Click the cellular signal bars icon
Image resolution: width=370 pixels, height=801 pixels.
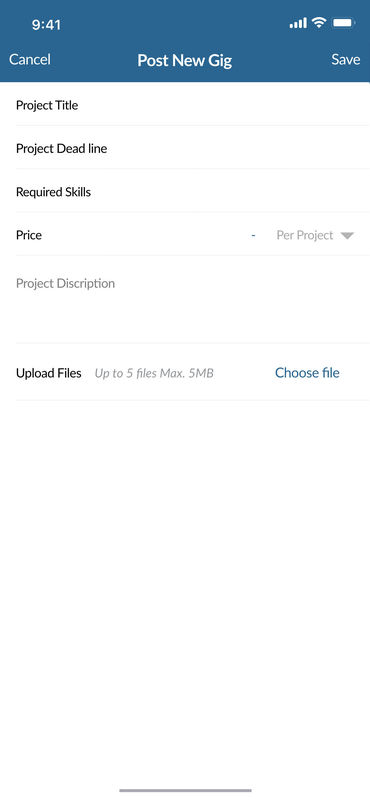tap(298, 23)
